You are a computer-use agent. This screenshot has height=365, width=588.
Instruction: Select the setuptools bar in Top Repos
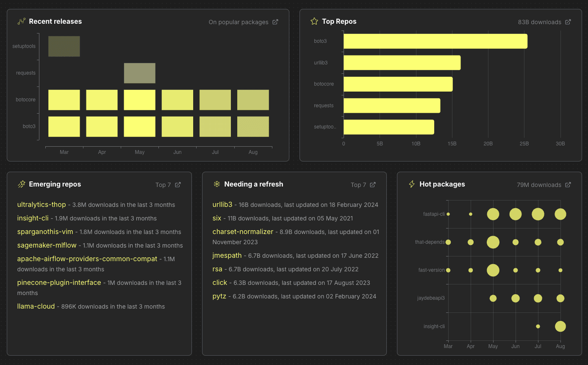[389, 127]
